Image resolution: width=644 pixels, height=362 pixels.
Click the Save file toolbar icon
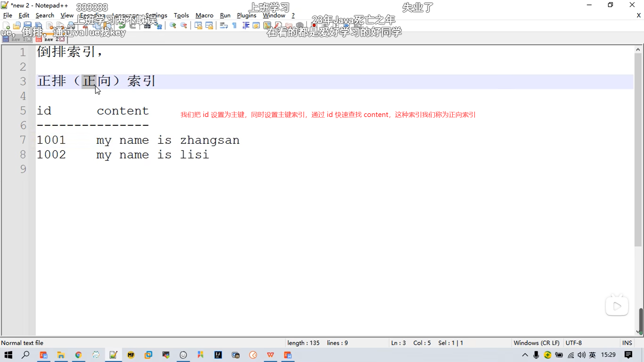(28, 25)
